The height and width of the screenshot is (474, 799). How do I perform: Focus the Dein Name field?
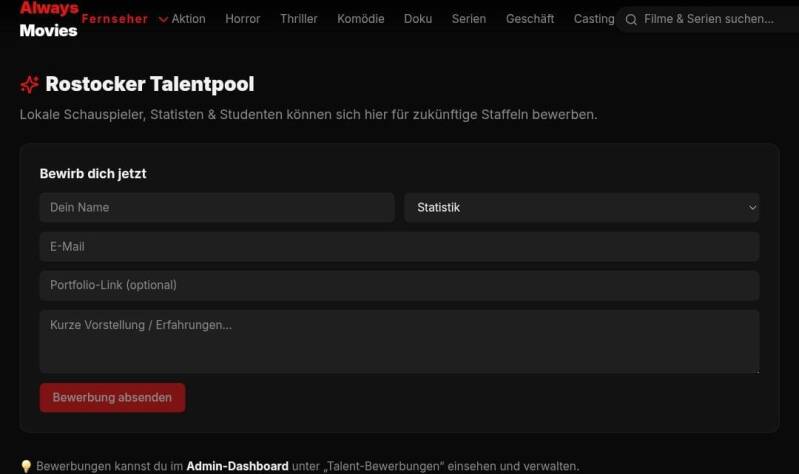pos(217,207)
